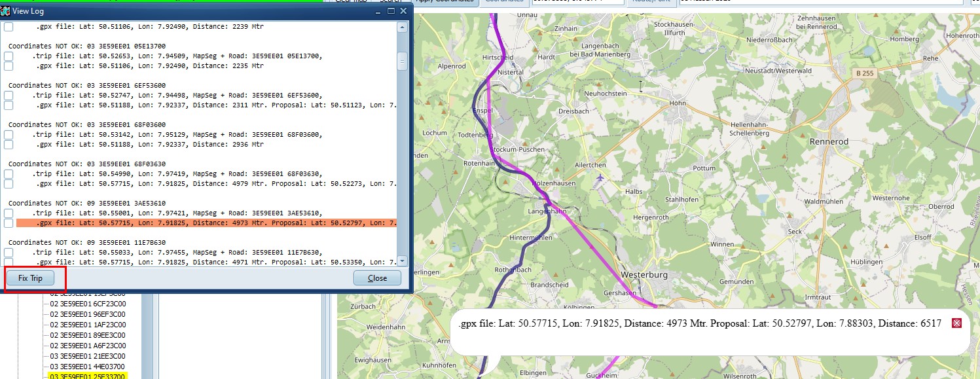Tick checkbox of orange highlighted .gpx line
The width and height of the screenshot is (980, 379).
[9, 223]
